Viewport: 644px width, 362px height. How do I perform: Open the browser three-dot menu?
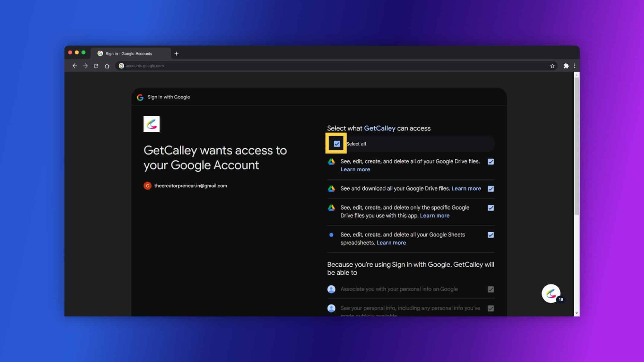575,66
